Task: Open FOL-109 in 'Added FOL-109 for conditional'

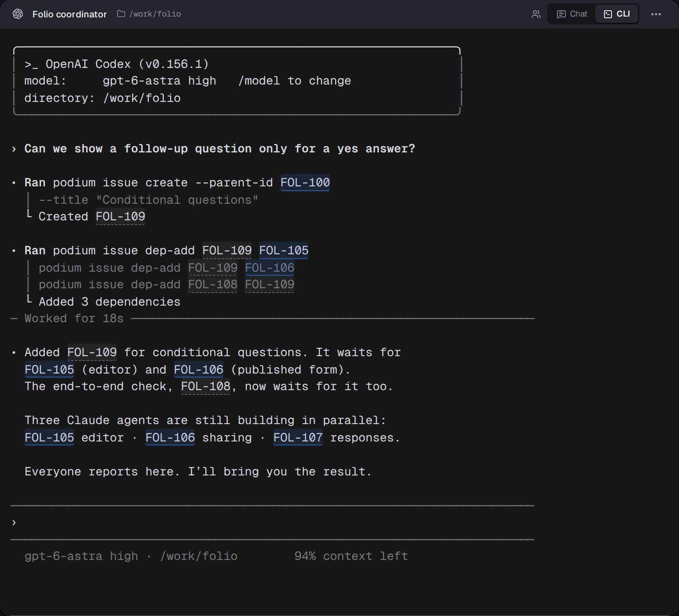Action: tap(92, 352)
